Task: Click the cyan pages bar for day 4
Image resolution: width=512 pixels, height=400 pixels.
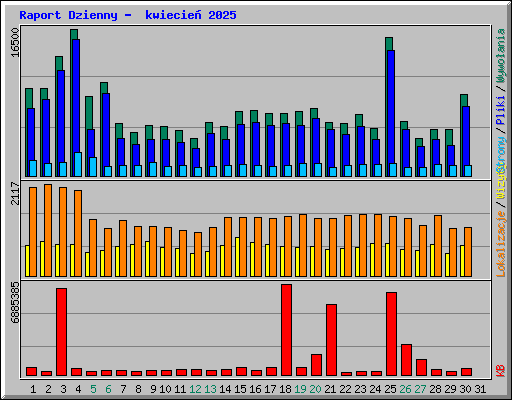Action: (x=78, y=164)
